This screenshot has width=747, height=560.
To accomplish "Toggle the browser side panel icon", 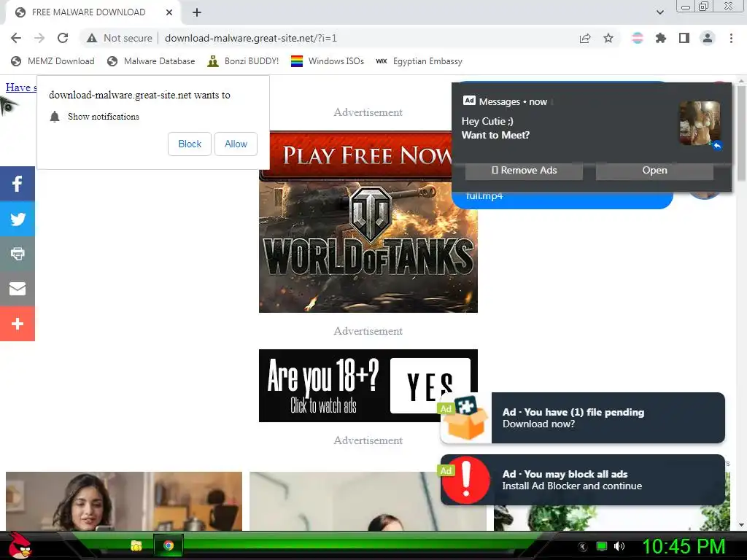I will tap(684, 38).
